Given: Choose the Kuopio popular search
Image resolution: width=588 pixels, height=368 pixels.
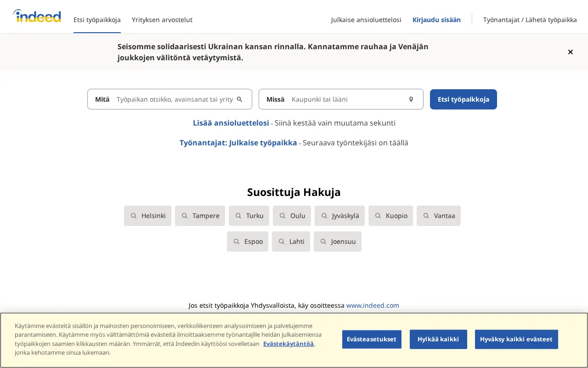Looking at the screenshot, I should (x=390, y=216).
